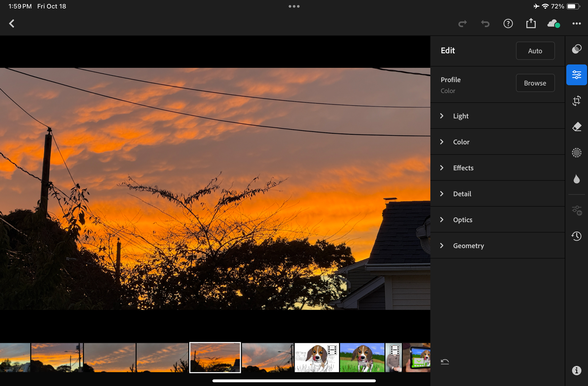Select the sunset thumbnail in filmstrip

pos(214,358)
